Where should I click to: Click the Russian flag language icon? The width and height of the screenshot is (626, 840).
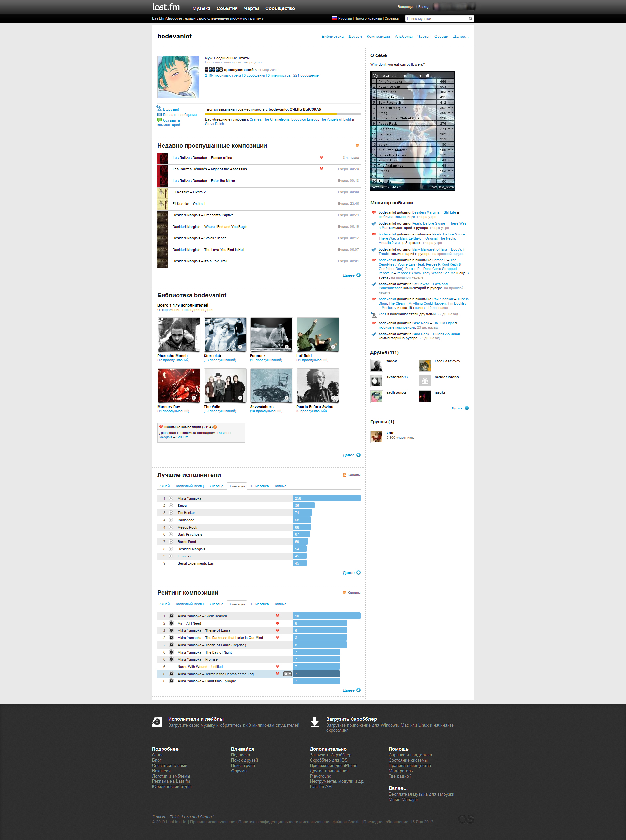click(x=334, y=18)
